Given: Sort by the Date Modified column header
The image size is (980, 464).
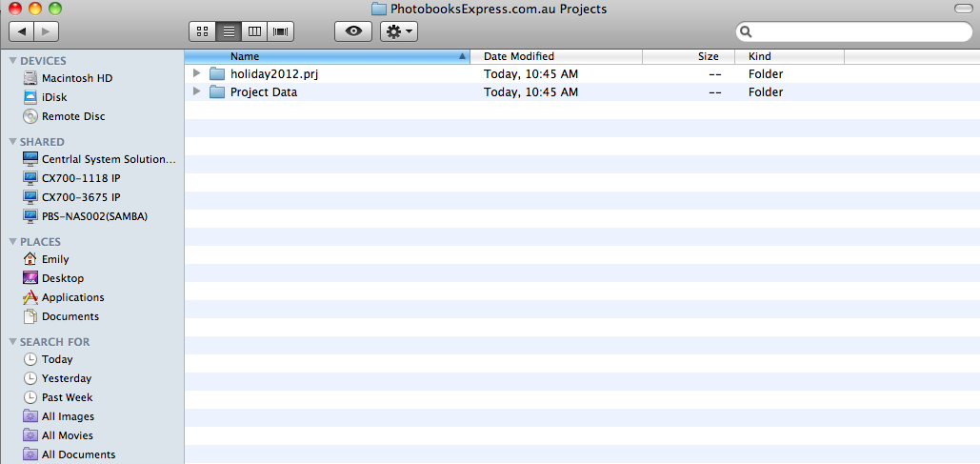Looking at the screenshot, I should [x=556, y=56].
